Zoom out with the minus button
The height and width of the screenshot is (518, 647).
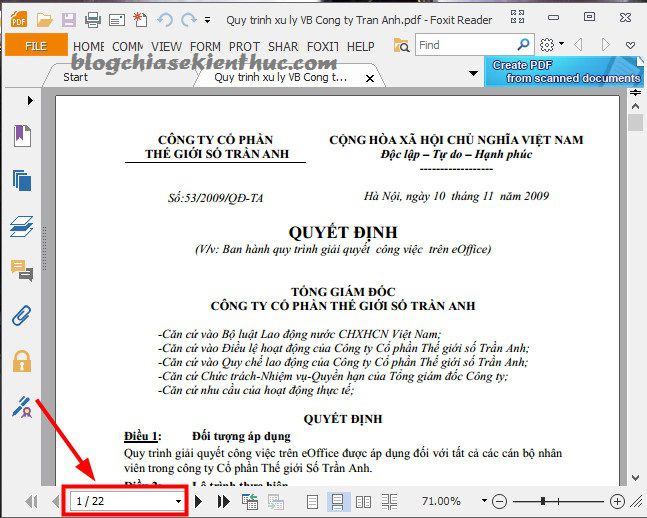pos(500,501)
